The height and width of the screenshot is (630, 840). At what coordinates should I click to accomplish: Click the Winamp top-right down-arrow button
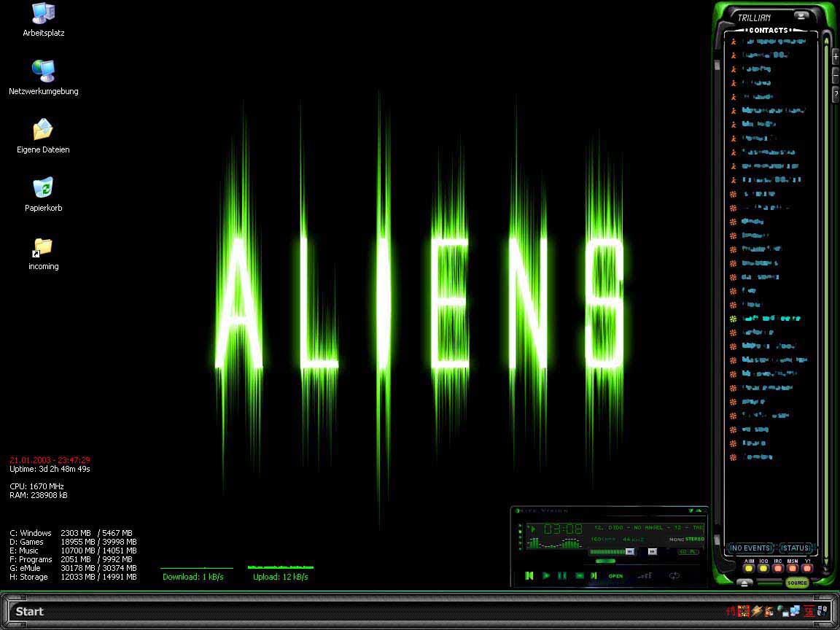pos(691,510)
